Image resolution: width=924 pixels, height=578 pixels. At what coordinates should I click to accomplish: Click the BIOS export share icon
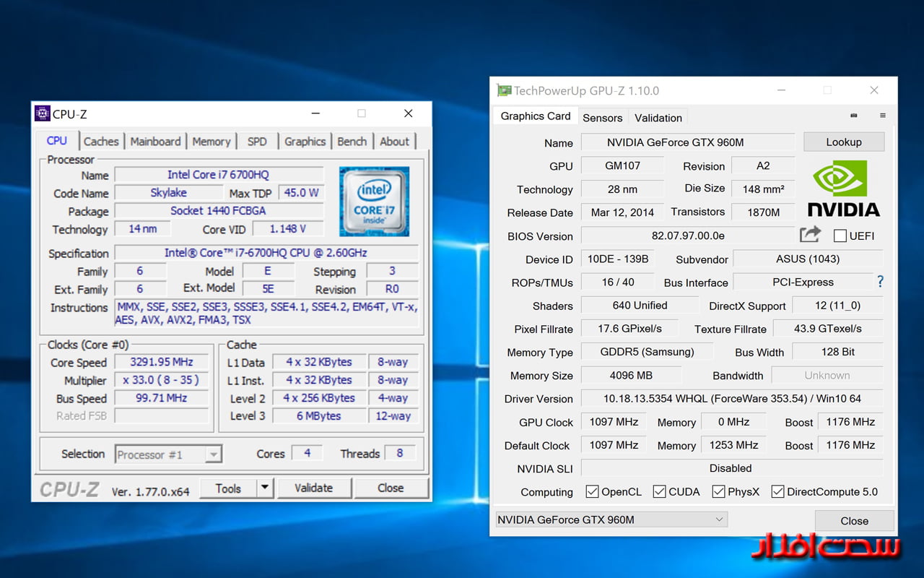click(810, 235)
